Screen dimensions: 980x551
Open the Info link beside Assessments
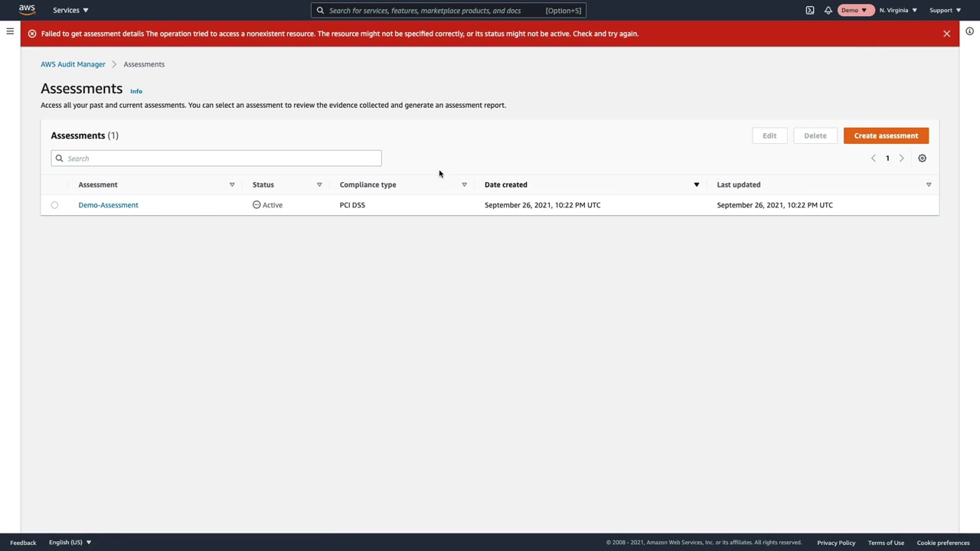(136, 91)
